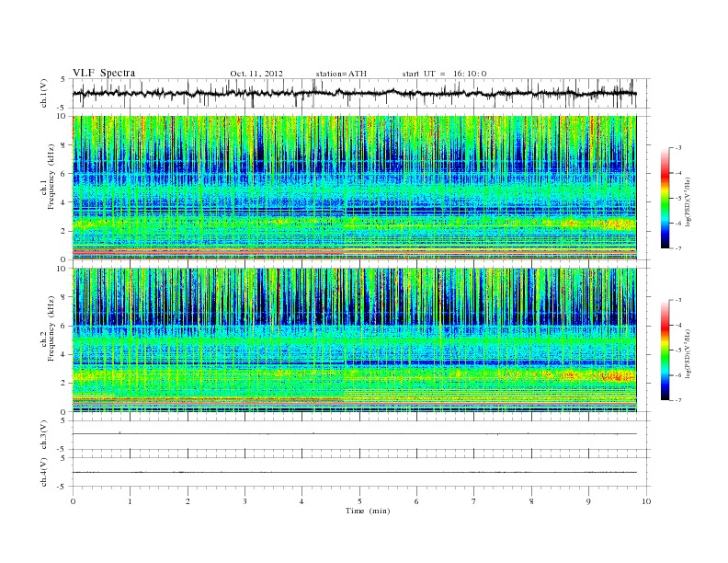The image size is (728, 563).
Task: Click the '-3' value on ch.2 colorbar
Action: (x=678, y=300)
